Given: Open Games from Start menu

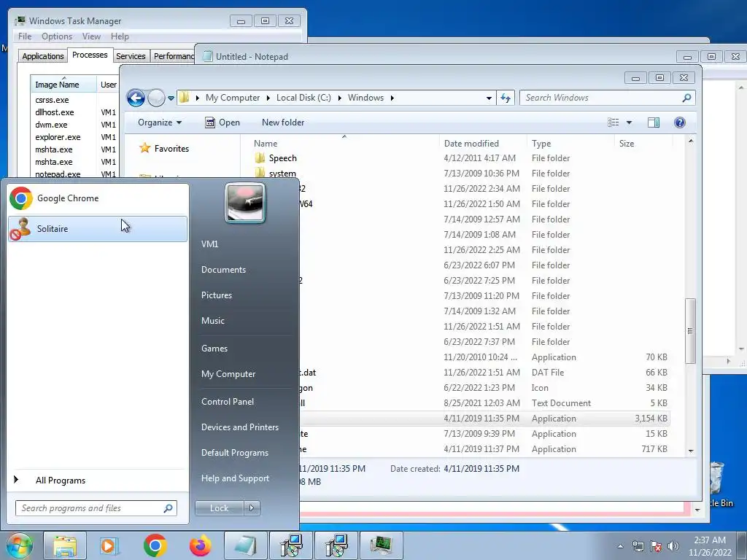Looking at the screenshot, I should pyautogui.click(x=214, y=348).
